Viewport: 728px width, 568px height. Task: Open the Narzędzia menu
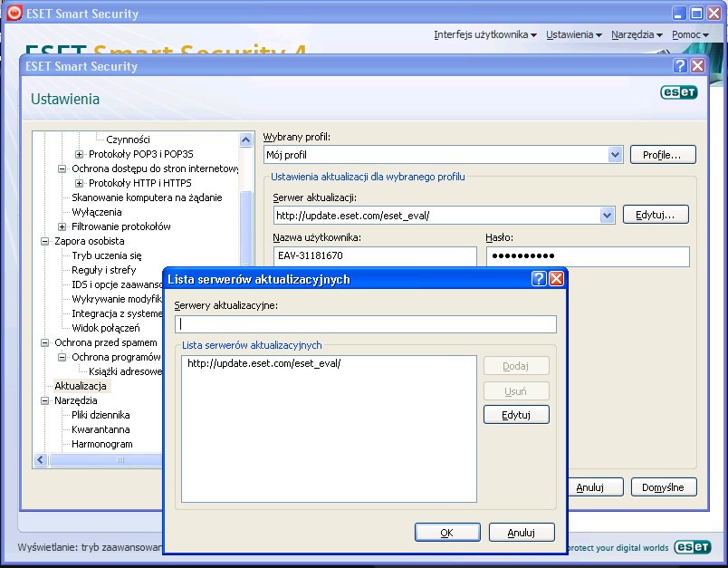pyautogui.click(x=637, y=34)
